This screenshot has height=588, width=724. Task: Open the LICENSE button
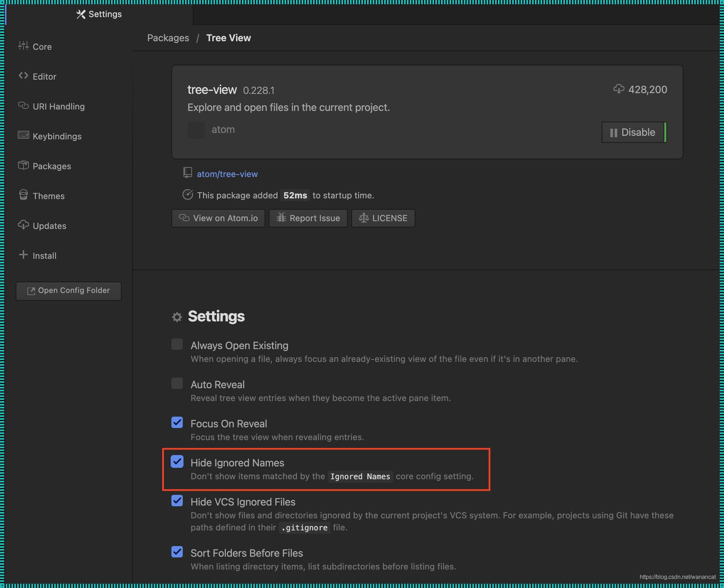[383, 218]
